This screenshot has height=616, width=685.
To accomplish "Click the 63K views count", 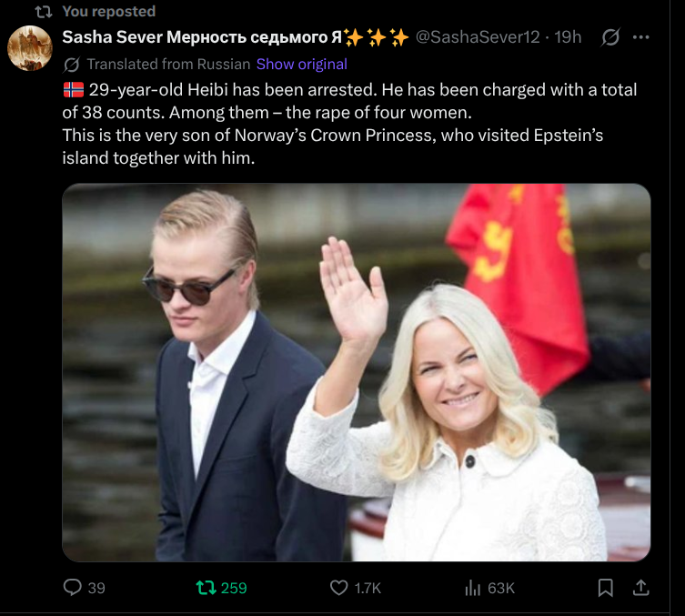I will click(501, 588).
